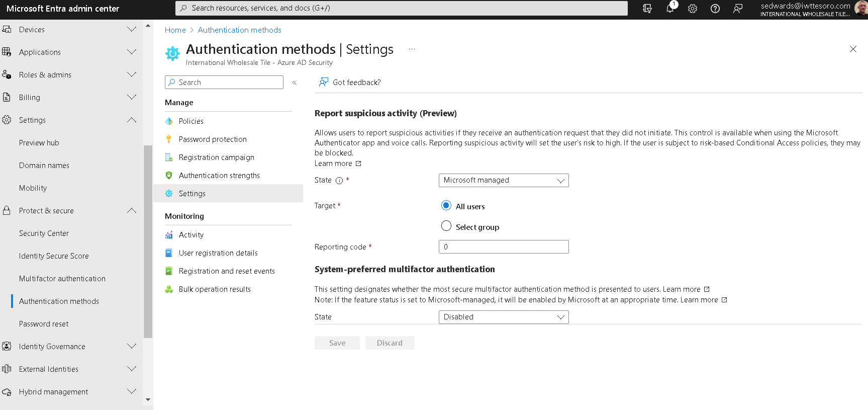
Task: Click the Save button
Action: coord(337,343)
